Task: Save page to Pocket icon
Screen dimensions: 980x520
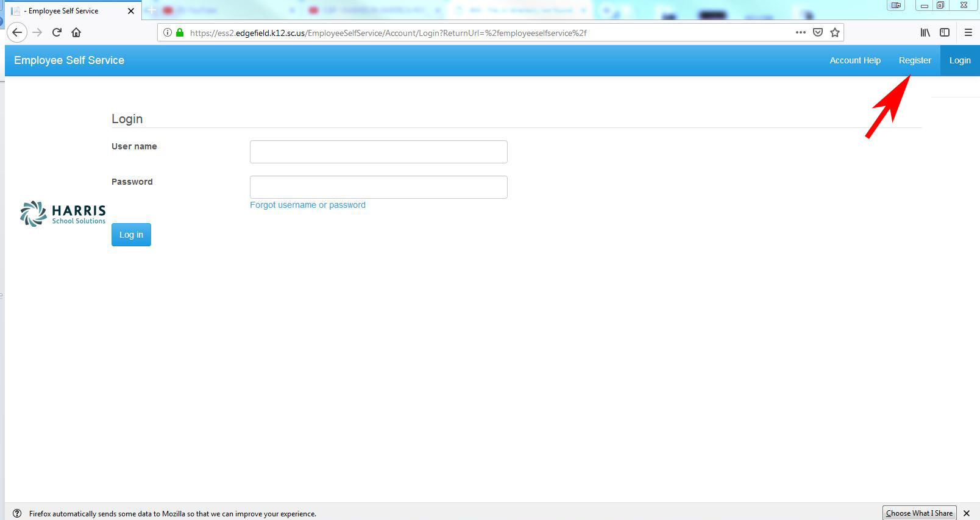Action: click(818, 32)
